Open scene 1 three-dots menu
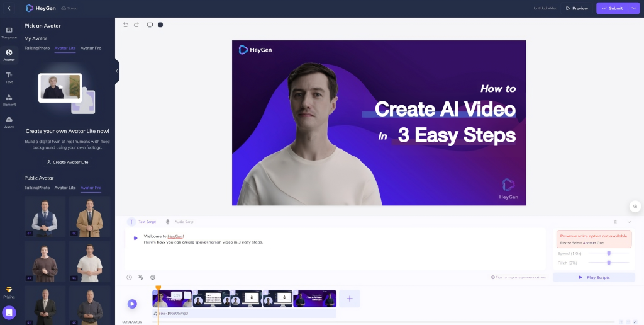This screenshot has width=644, height=325. [187, 295]
